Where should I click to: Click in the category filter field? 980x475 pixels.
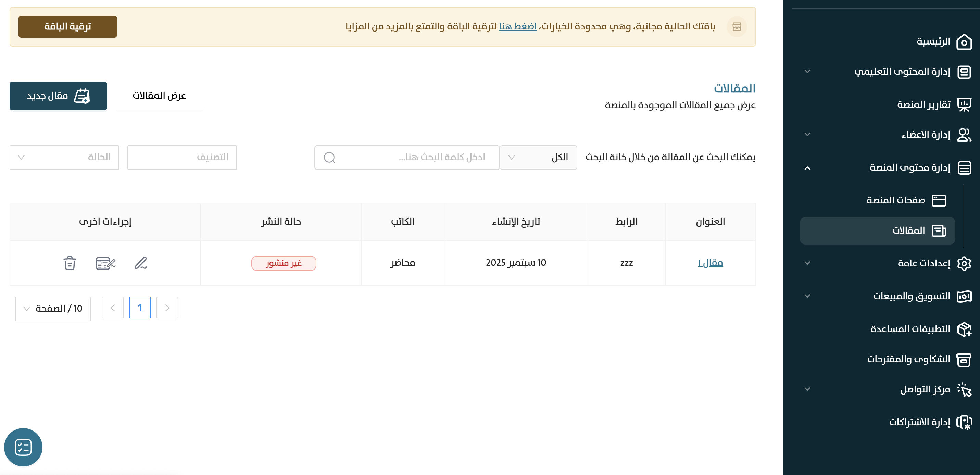click(182, 158)
